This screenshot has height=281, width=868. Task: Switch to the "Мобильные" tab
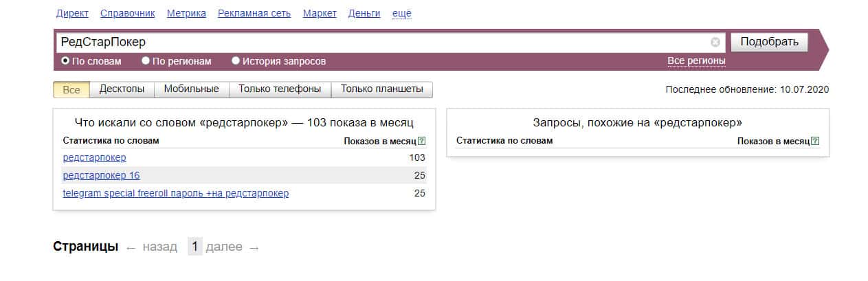(192, 89)
